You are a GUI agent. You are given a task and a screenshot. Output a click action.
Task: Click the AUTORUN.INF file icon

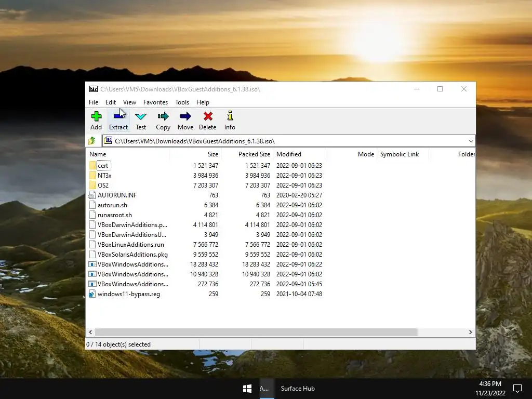click(92, 195)
